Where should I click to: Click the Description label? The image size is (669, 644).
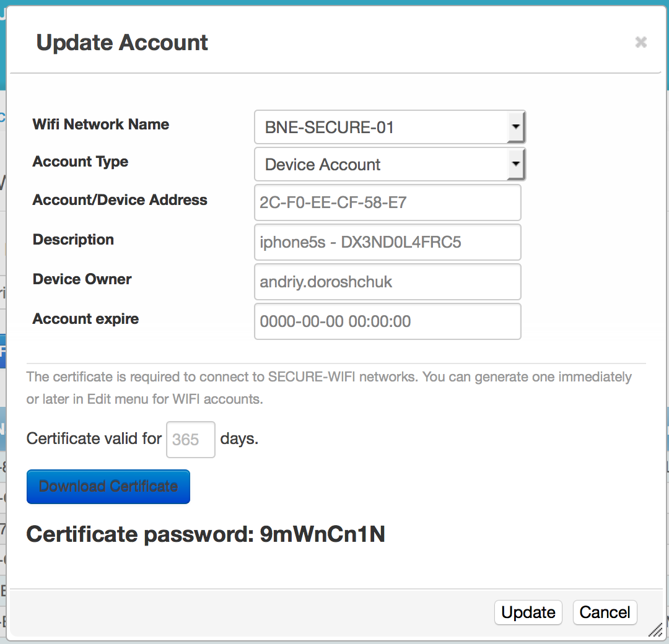pos(73,240)
